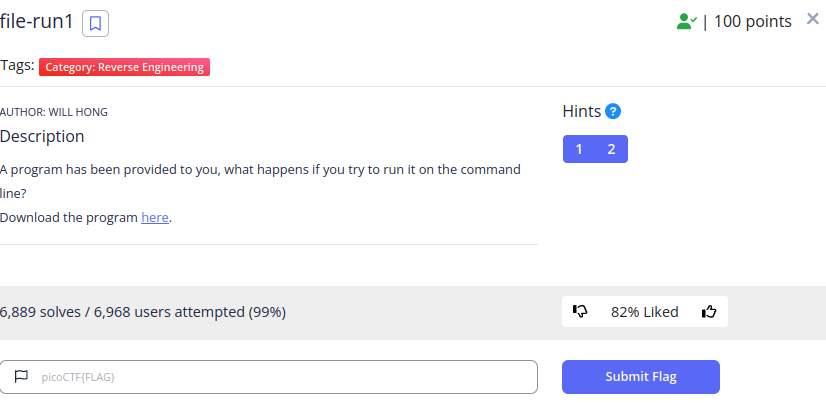The image size is (826, 403).
Task: Click the blue Hints help icon
Action: pyautogui.click(x=613, y=111)
